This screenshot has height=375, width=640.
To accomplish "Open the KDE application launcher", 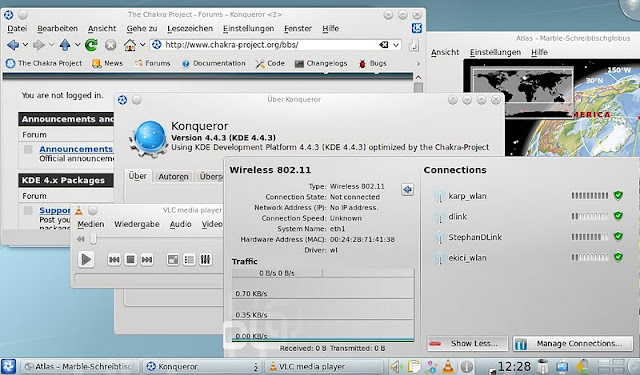I will click(9, 366).
